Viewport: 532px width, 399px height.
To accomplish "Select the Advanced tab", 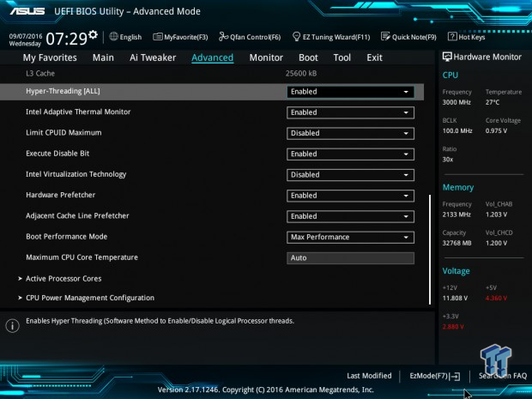I will pos(213,57).
